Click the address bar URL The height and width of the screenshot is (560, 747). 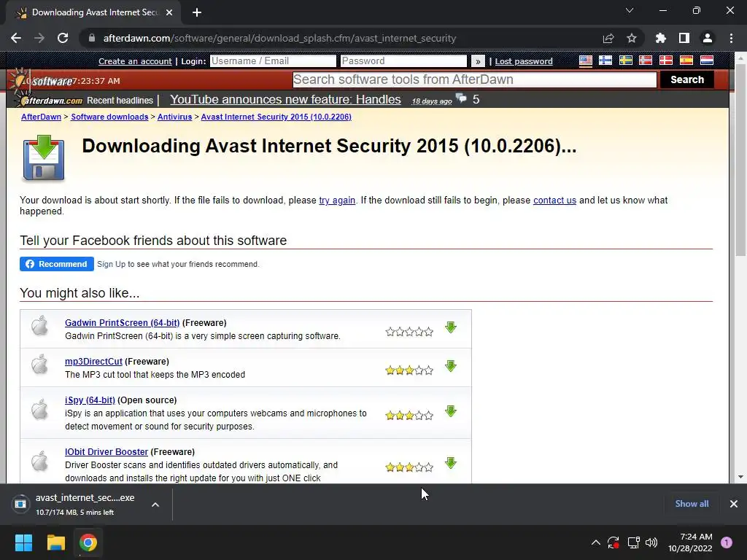pyautogui.click(x=279, y=38)
